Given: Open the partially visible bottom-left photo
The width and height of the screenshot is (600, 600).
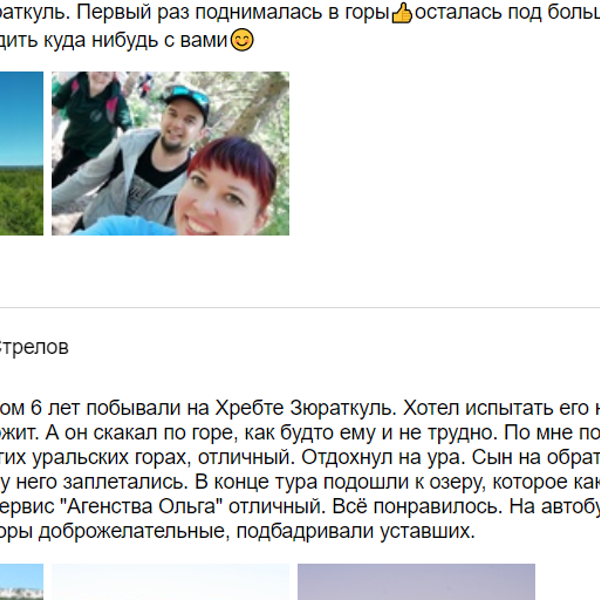Looking at the screenshot, I should pos(21,582).
